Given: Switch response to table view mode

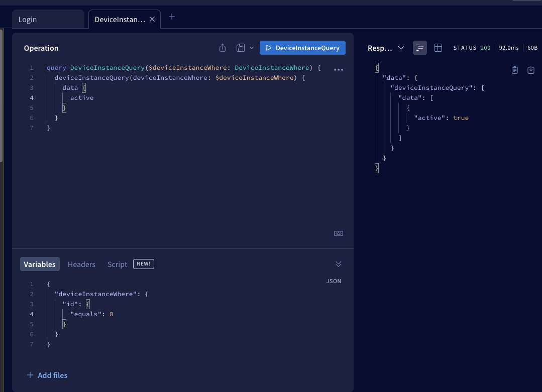Looking at the screenshot, I should 438,48.
